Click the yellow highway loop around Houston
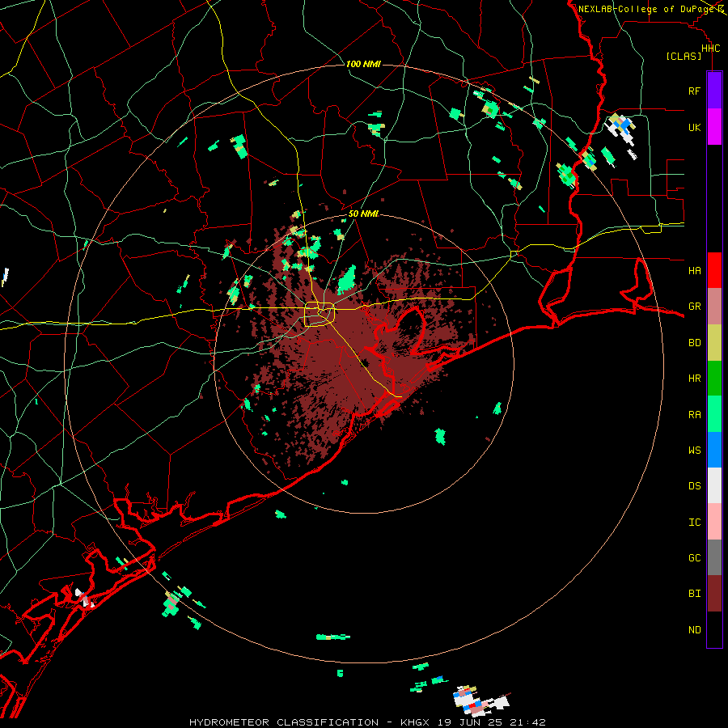 [320, 314]
